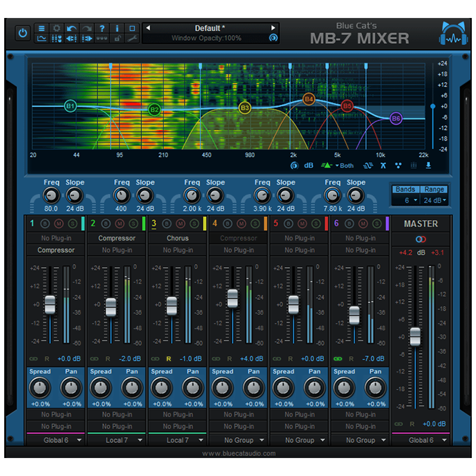Open the MB-7 Mixer settings gear
Screen dimensions: 476x476
click(57, 28)
